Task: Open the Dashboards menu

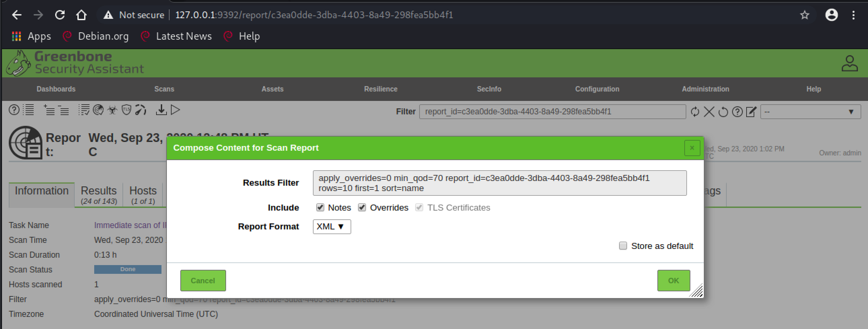Action: [x=56, y=89]
